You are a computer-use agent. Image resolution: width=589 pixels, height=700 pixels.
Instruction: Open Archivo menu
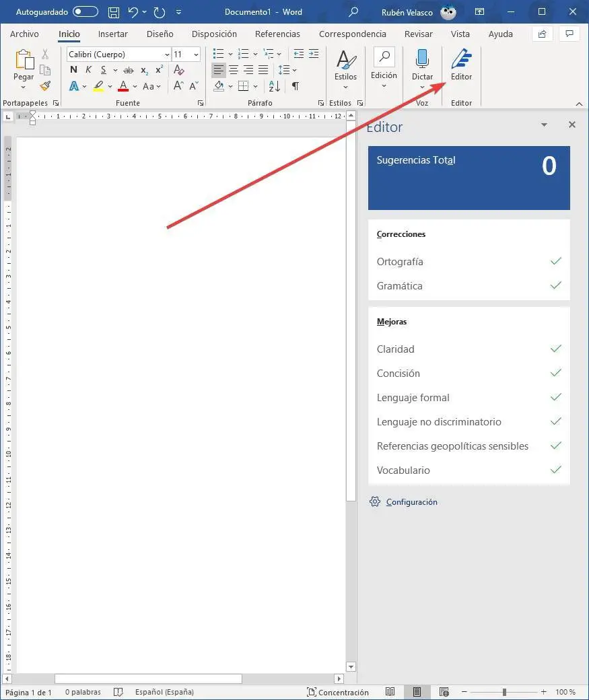pyautogui.click(x=24, y=34)
